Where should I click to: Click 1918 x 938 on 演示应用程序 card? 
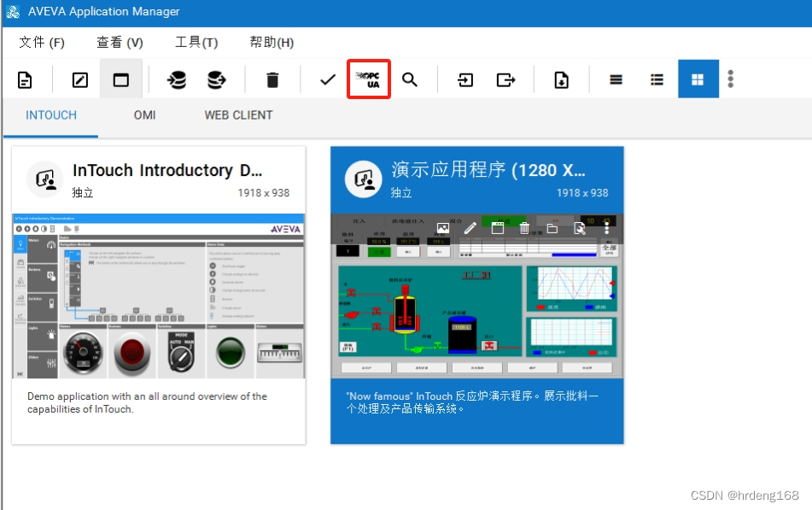pyautogui.click(x=582, y=193)
